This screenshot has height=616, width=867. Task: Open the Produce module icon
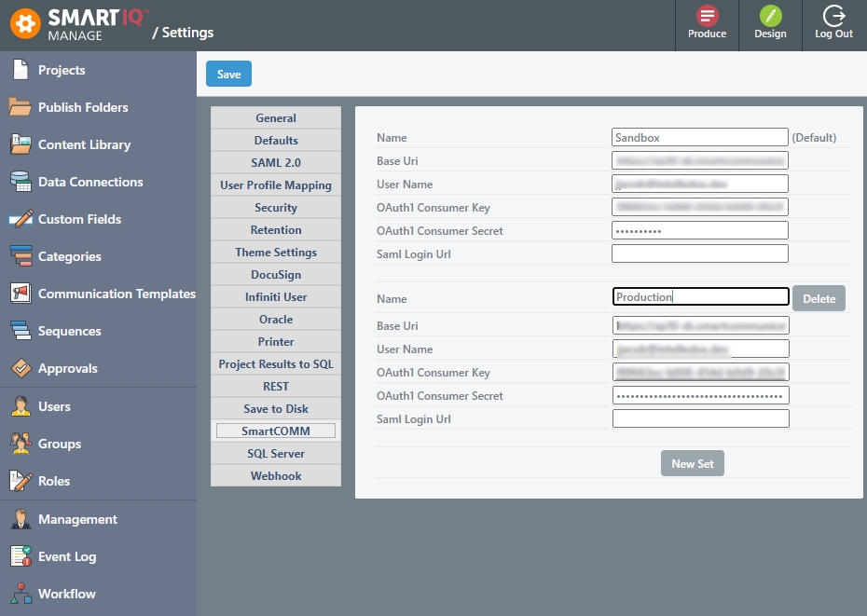[x=707, y=16]
